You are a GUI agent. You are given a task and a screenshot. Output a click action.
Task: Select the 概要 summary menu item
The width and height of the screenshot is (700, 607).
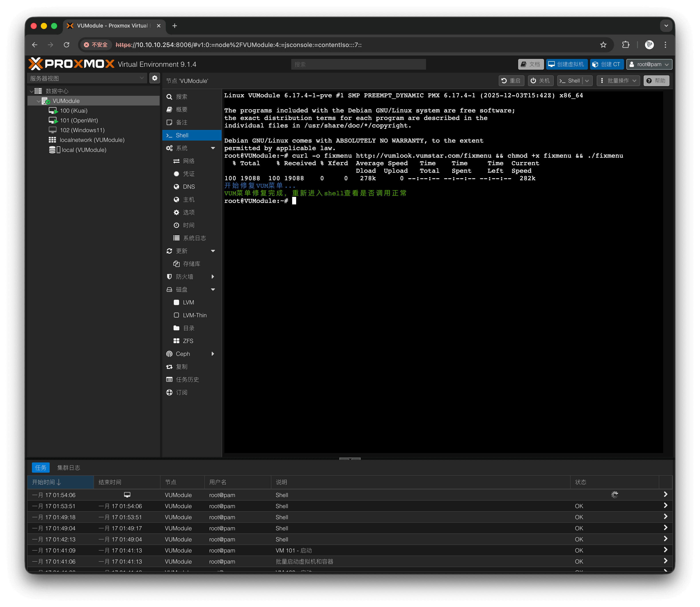pyautogui.click(x=182, y=110)
